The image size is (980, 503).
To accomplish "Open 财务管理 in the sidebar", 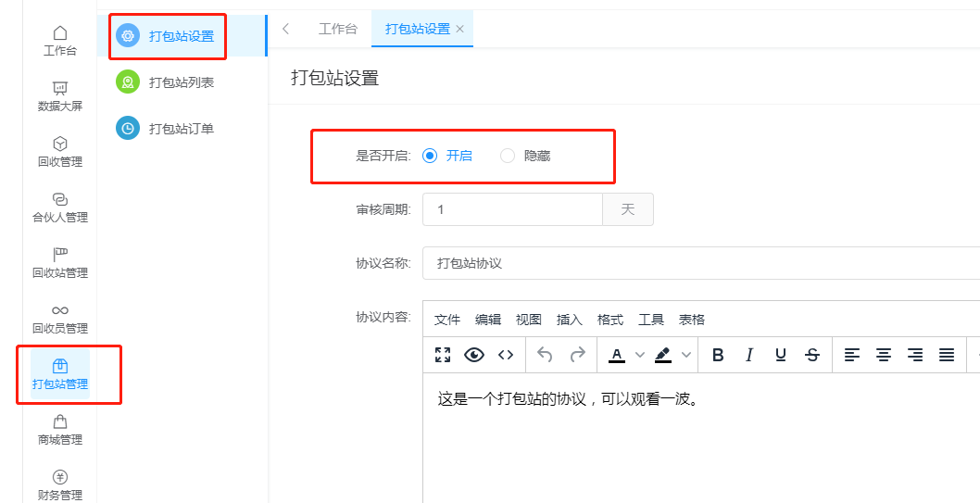I will click(x=60, y=486).
